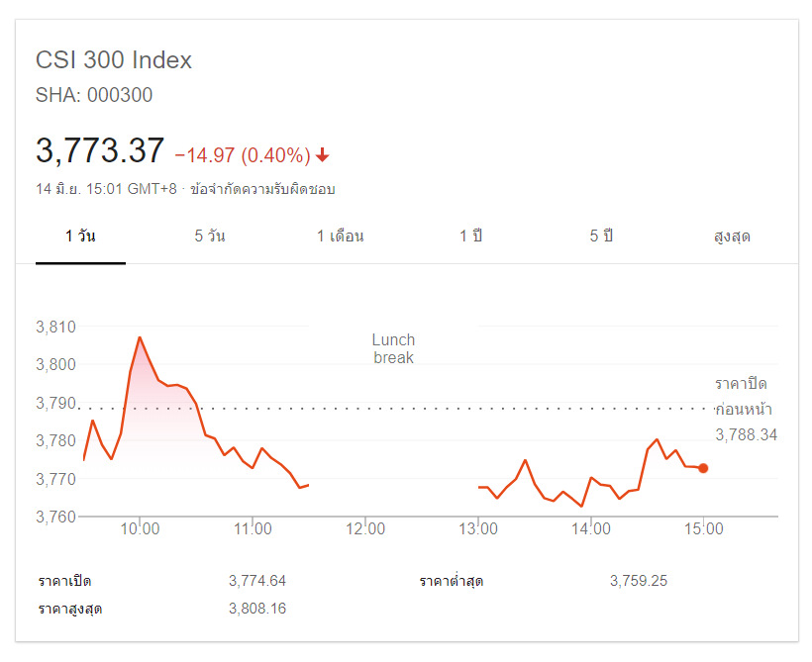Click the Lunch break label
812x662 pixels.
[x=393, y=348]
